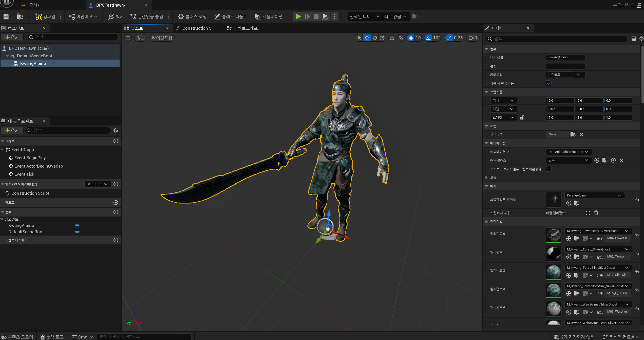Open the anim class dropdown
This screenshot has height=340, width=644.
569,160
